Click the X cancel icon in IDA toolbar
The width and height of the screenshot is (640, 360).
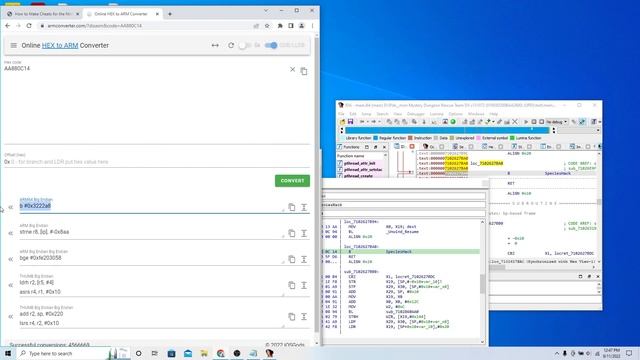click(x=515, y=122)
